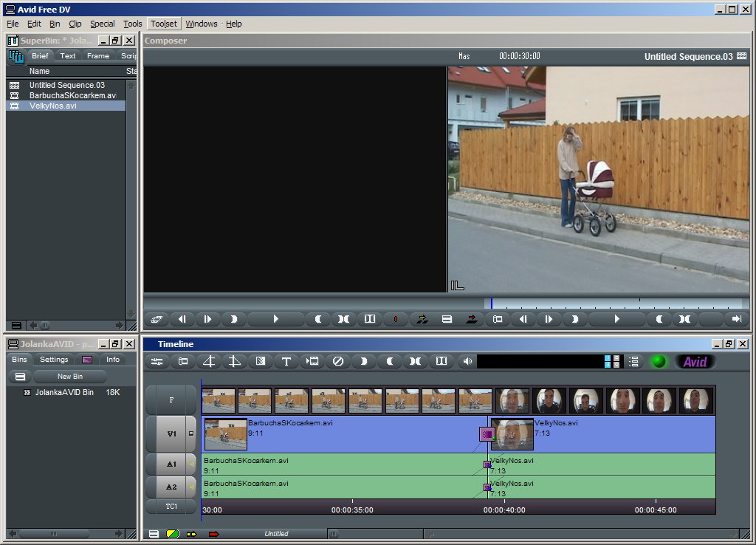Open JolankaAVID Bin in project window
Screen dimensions: 756x545
[64, 393]
